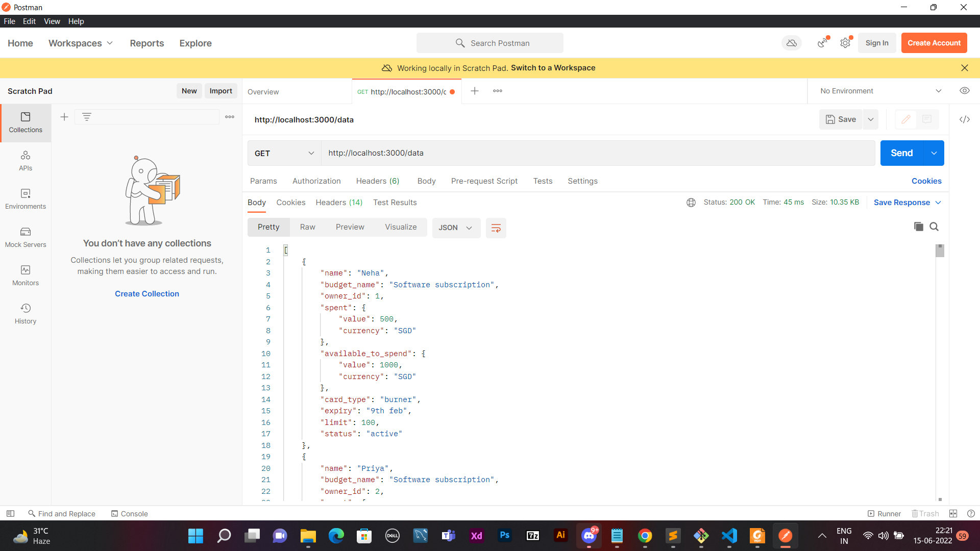980x551 pixels.
Task: Send the request to localhost
Action: click(x=901, y=153)
